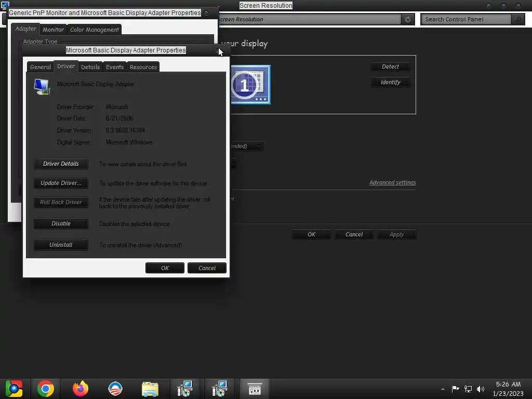Image resolution: width=532 pixels, height=399 pixels.
Task: Click the refresh icon in address bar
Action: (408, 19)
